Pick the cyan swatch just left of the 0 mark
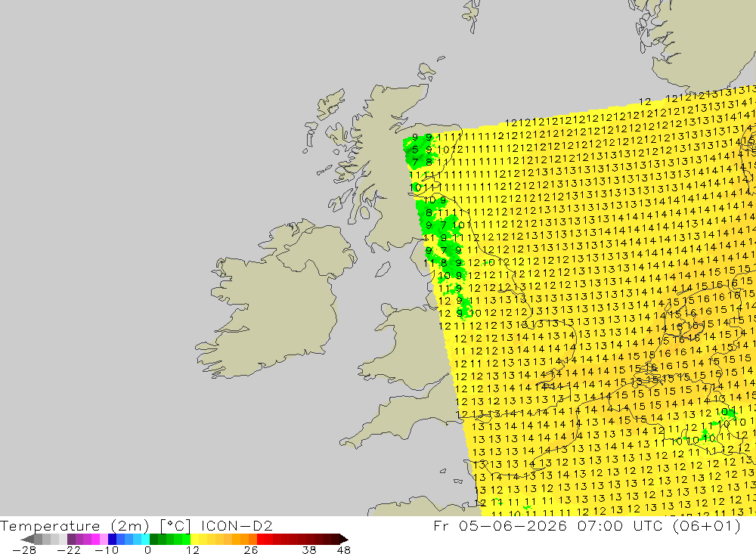Image resolution: width=756 pixels, height=554 pixels. [145, 539]
